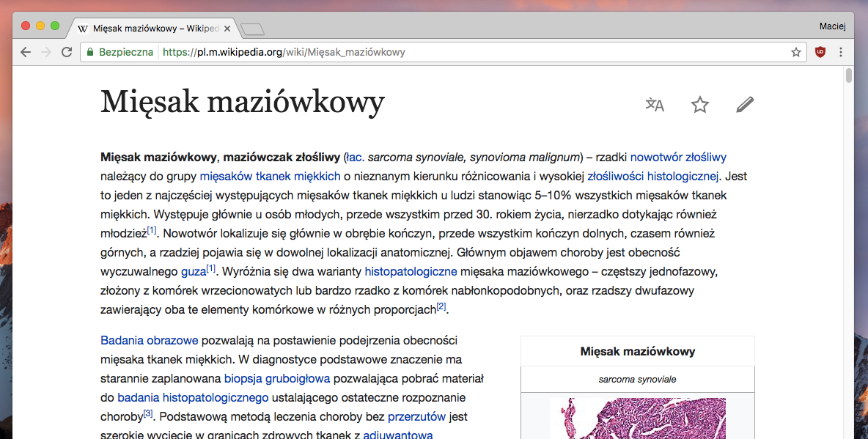The width and height of the screenshot is (868, 439).
Task: Open a new browser tab
Action: click(x=252, y=29)
